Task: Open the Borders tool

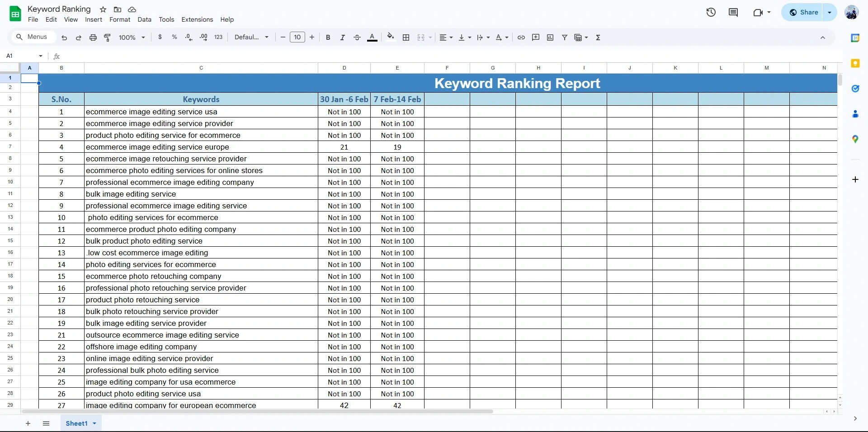Action: [x=406, y=38]
